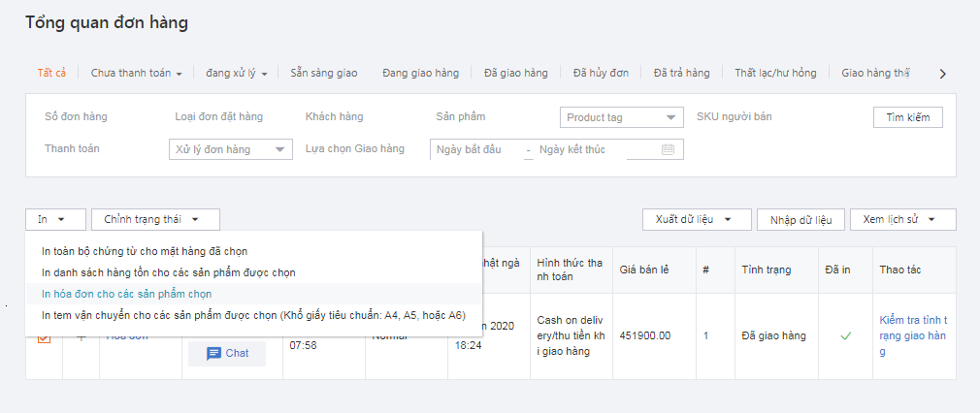Collapse the In print dropdown button

(55, 220)
